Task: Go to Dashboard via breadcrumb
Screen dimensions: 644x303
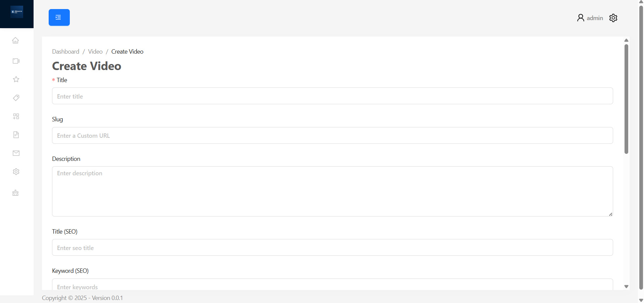Action: pyautogui.click(x=66, y=52)
